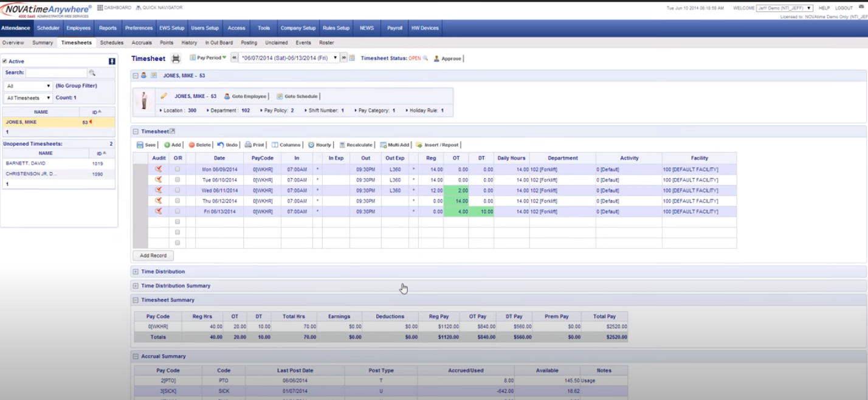Click the Hourly clock icon
The height and width of the screenshot is (400, 868).
pyautogui.click(x=311, y=145)
